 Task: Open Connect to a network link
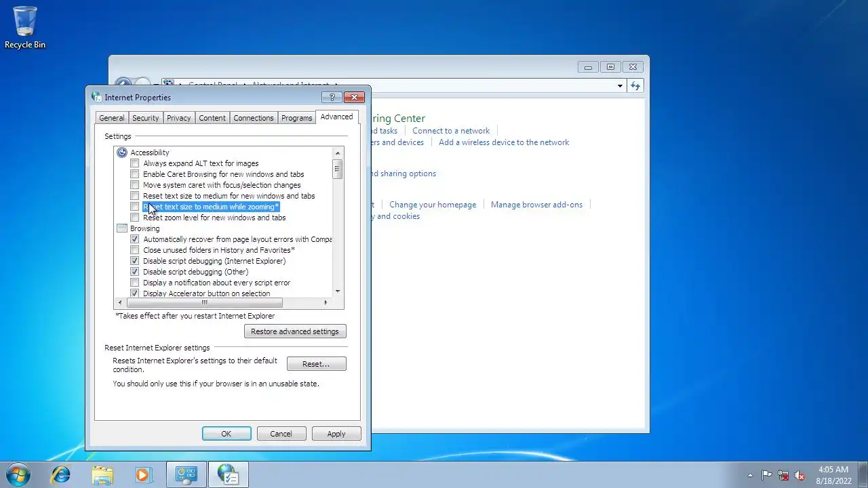451,131
